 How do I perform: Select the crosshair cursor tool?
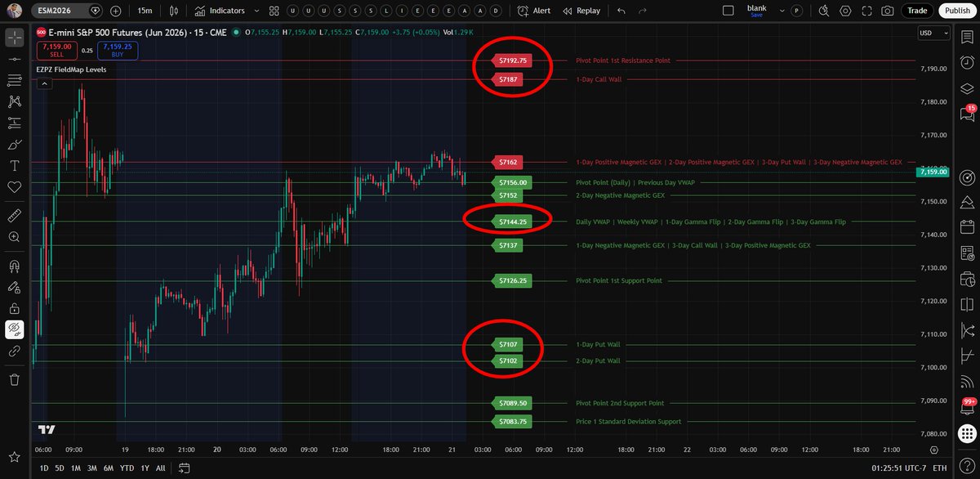14,38
